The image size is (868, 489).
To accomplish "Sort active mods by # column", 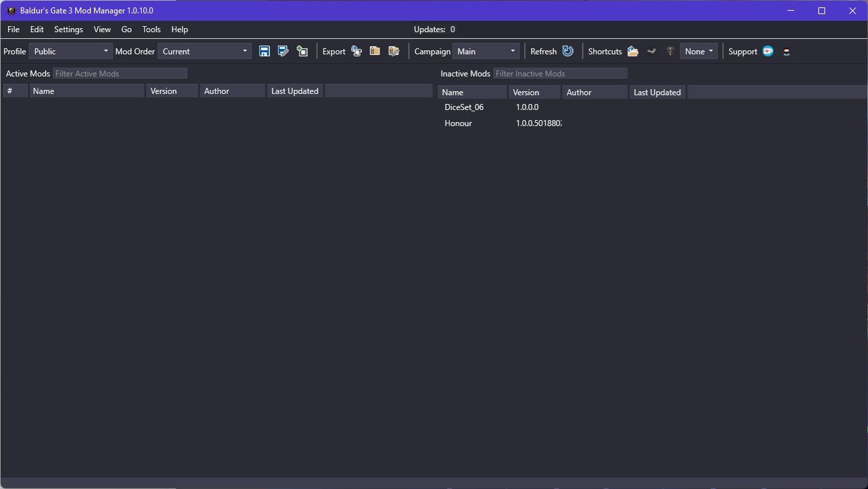I will point(15,91).
